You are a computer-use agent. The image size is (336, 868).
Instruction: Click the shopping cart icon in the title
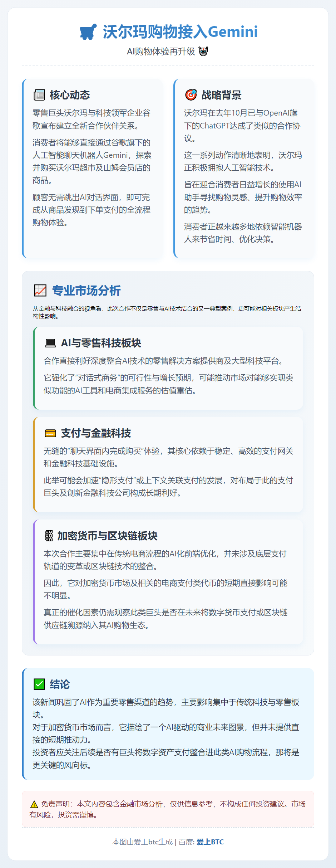click(88, 31)
